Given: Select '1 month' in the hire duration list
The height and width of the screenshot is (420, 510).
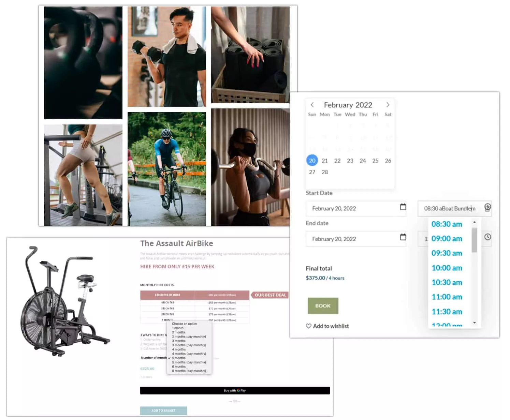Looking at the screenshot, I should pos(178,328).
